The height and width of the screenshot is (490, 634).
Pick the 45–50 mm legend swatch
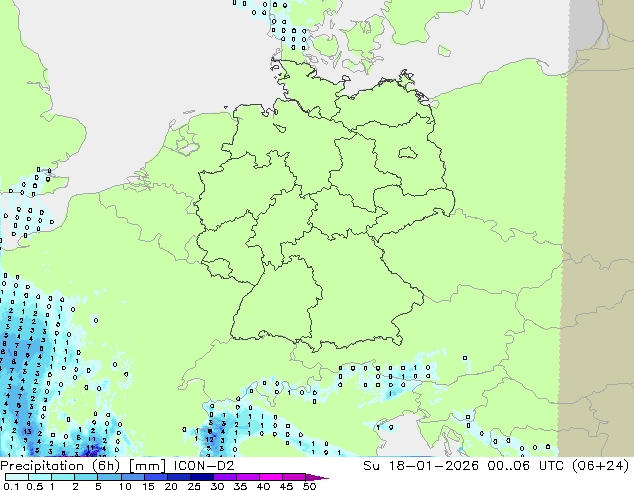click(294, 477)
